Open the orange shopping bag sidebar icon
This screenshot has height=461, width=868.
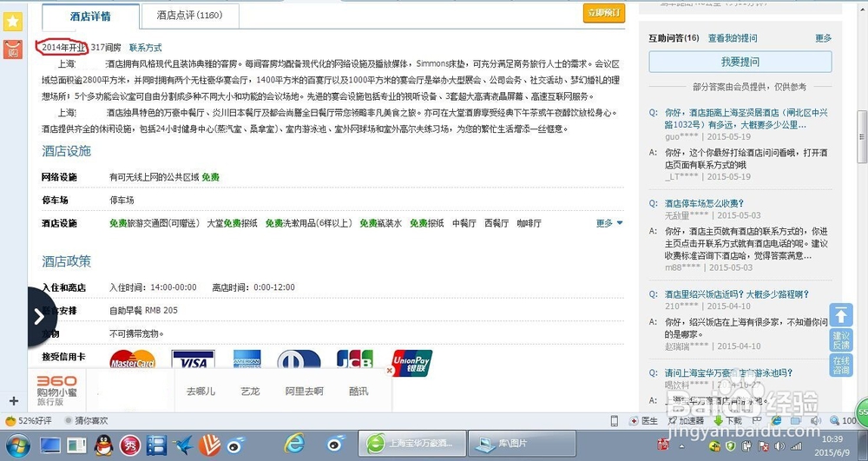pyautogui.click(x=13, y=49)
